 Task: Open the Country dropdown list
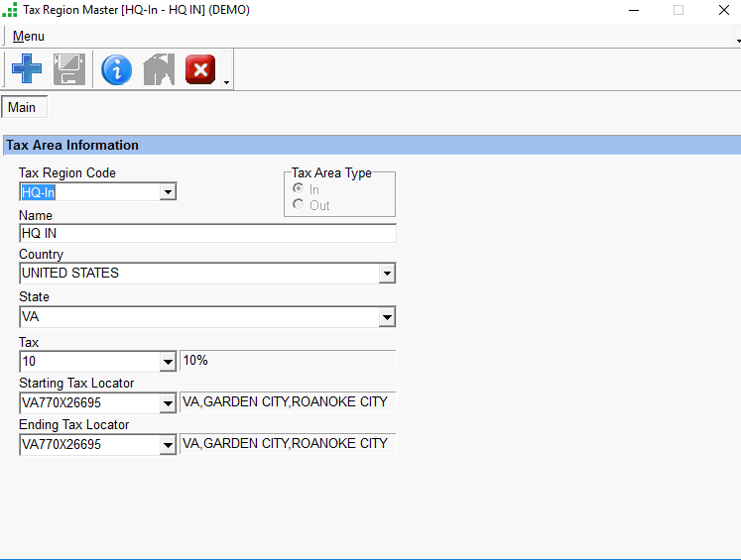point(387,274)
